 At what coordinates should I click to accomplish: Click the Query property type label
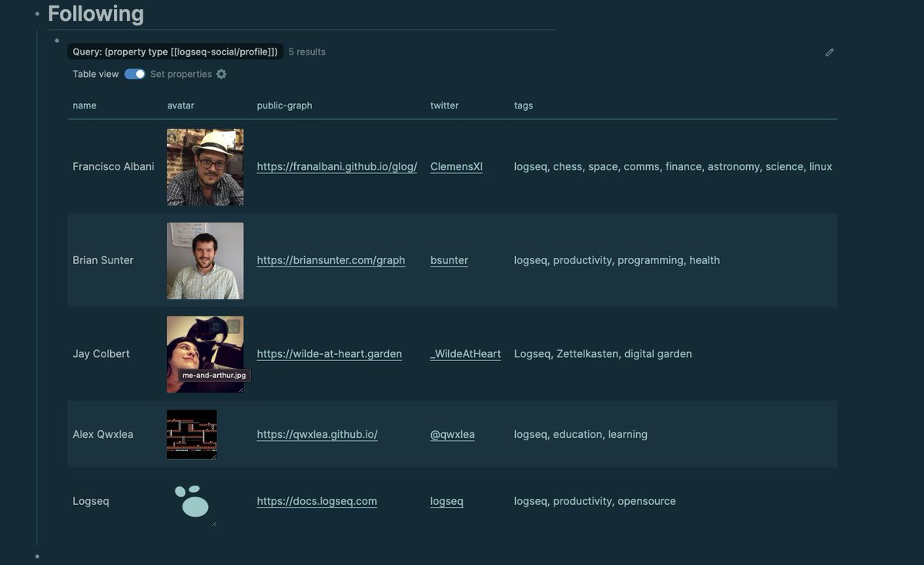(176, 52)
